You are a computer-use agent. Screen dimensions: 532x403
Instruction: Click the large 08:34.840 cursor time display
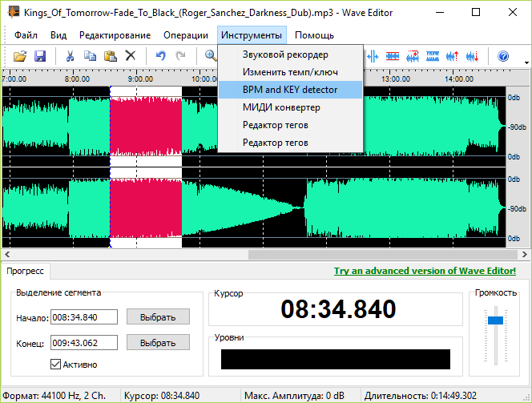pos(338,309)
